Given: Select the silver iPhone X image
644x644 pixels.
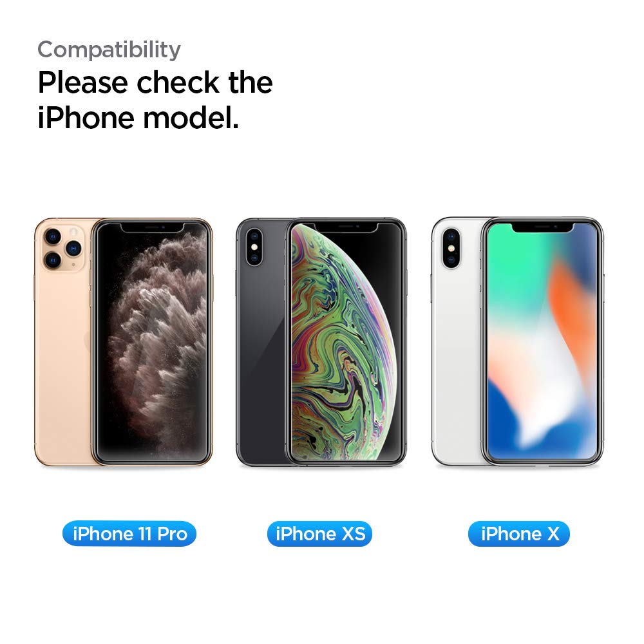Looking at the screenshot, I should point(518,342).
